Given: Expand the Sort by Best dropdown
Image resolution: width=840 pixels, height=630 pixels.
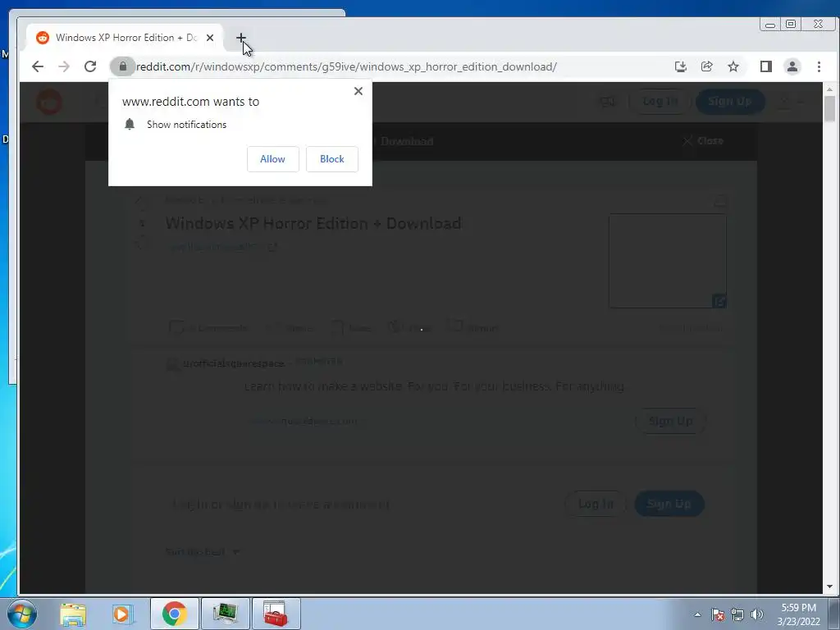Looking at the screenshot, I should point(203,552).
